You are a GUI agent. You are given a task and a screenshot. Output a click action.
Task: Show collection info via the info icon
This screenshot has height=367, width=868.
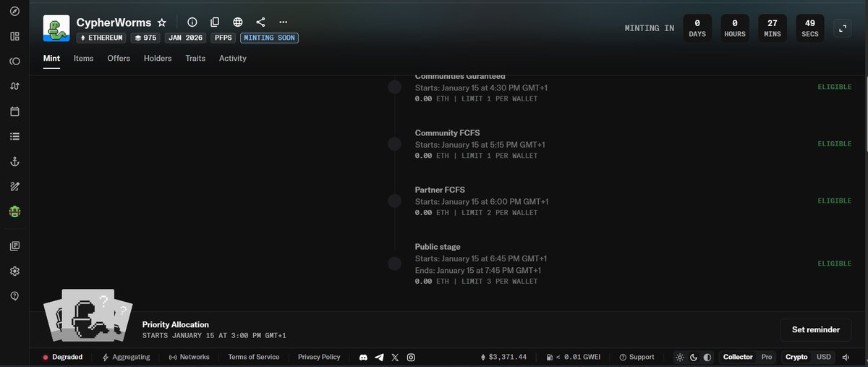pos(192,22)
